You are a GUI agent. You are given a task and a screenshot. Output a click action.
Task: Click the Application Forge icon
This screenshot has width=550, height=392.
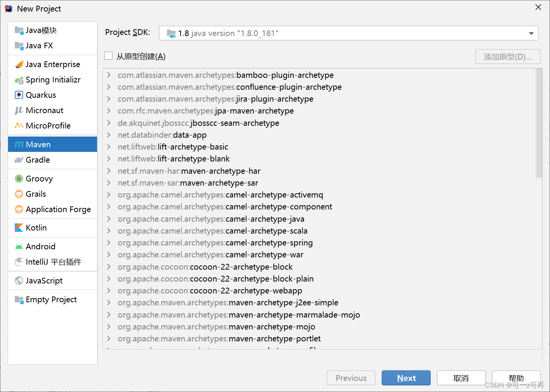tap(19, 209)
